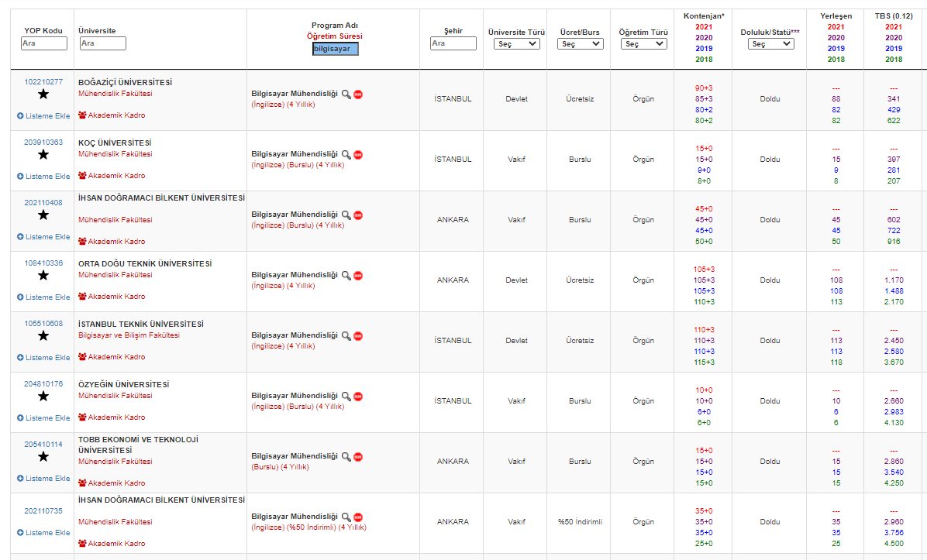Image resolution: width=927 pixels, height=560 pixels.
Task: Open program code 202110735 link
Action: click(43, 511)
